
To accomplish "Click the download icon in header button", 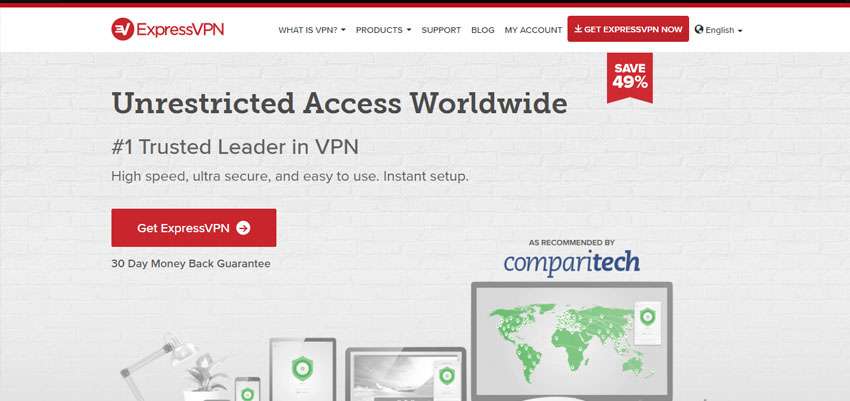I will point(578,29).
